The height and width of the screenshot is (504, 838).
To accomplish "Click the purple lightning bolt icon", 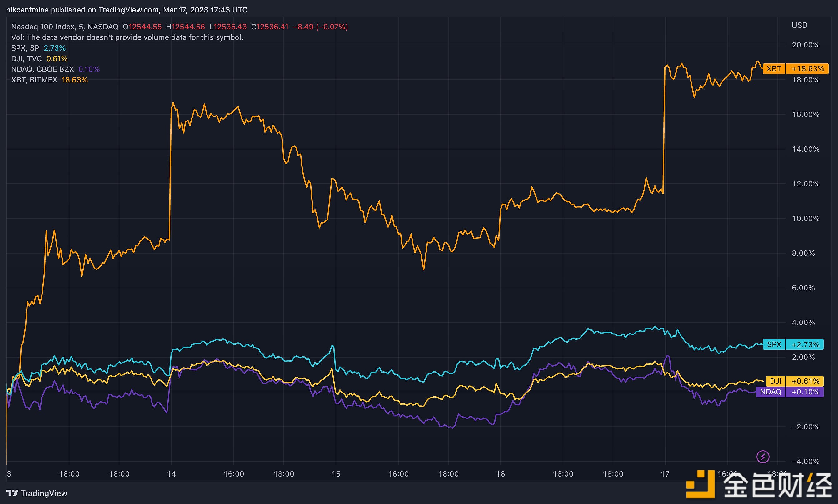I will tap(763, 457).
